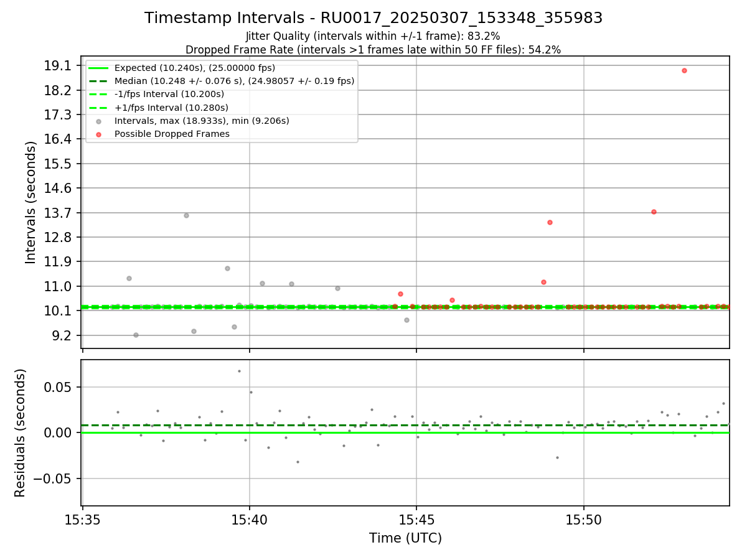Click the 'Intervals, max (18.933s)' legend entry
The height and width of the screenshot is (560, 747).
202,121
